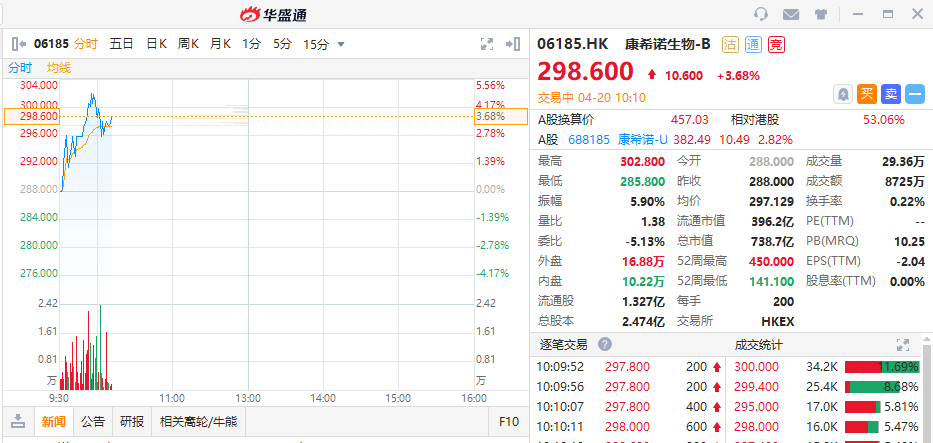Download icon beside the 新闻 tab

coord(18,422)
